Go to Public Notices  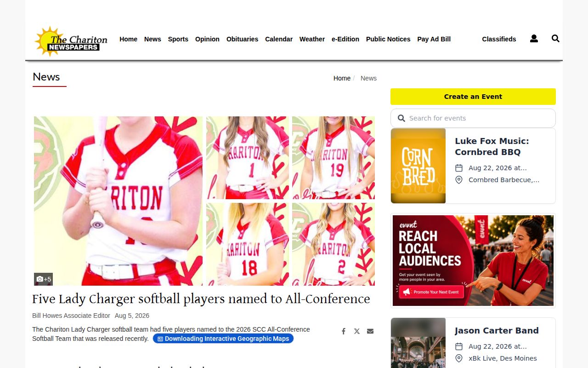[x=388, y=39]
